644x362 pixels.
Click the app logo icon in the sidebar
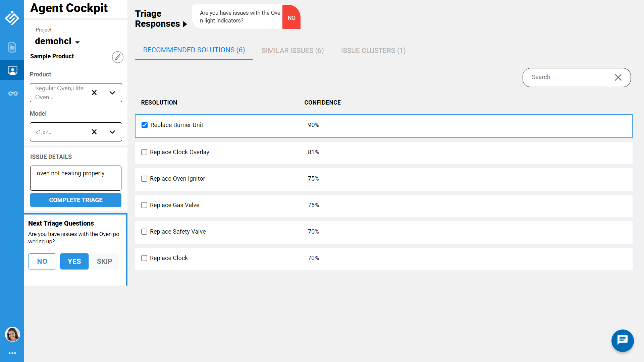point(12,18)
